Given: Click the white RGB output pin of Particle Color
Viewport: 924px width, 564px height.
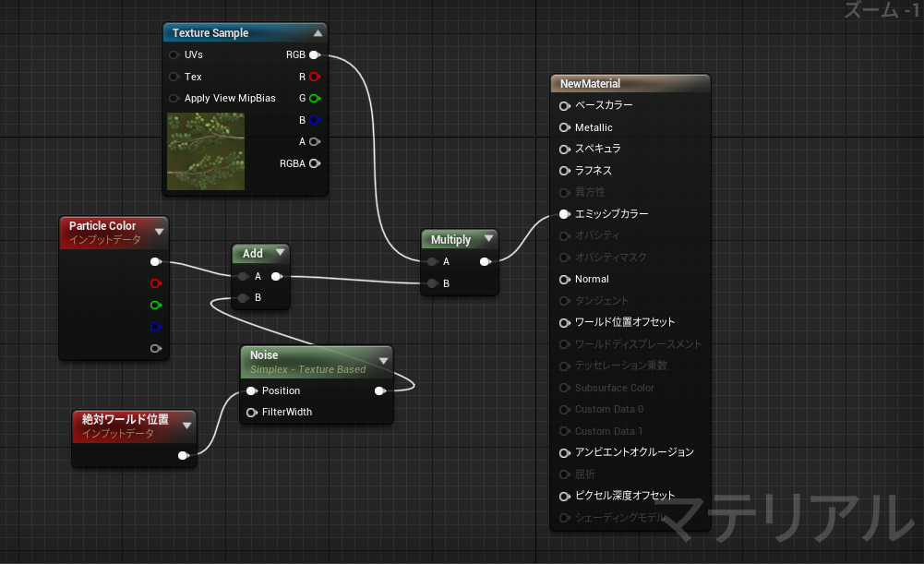Looking at the screenshot, I should (x=156, y=261).
